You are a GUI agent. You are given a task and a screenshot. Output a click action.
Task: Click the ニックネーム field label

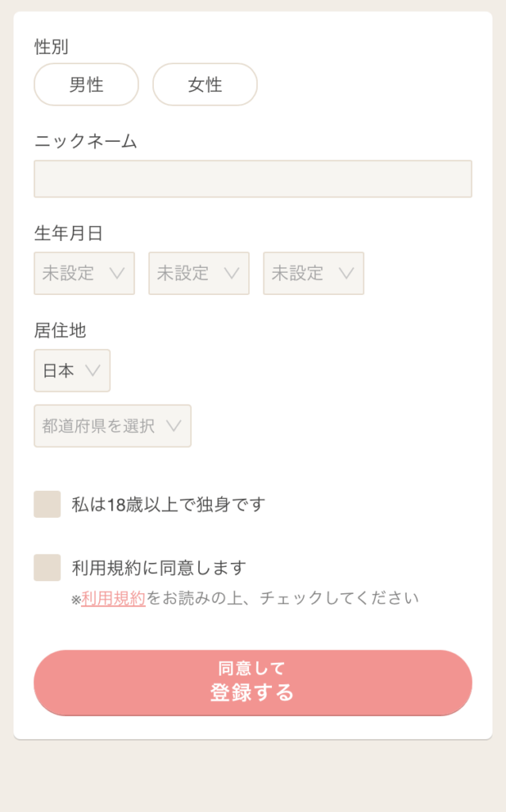tap(86, 141)
